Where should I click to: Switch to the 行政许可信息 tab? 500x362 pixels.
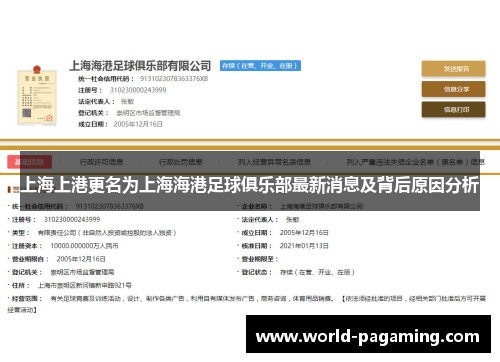coord(101,162)
